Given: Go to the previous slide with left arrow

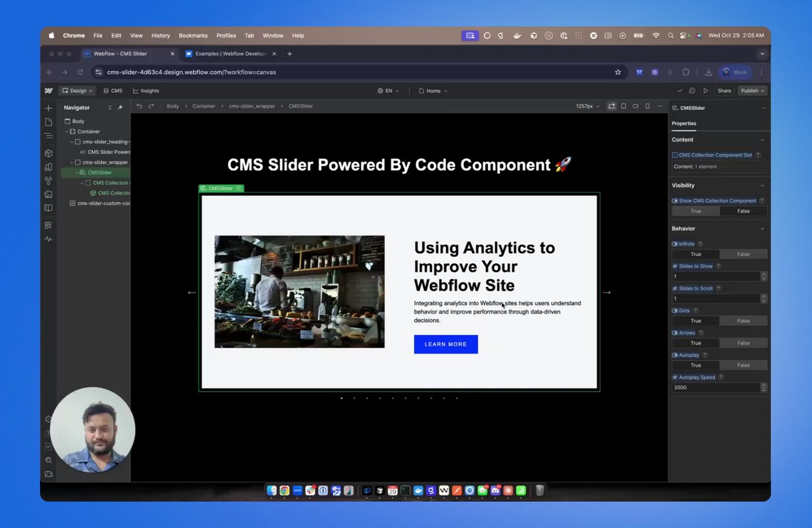Looking at the screenshot, I should (192, 293).
